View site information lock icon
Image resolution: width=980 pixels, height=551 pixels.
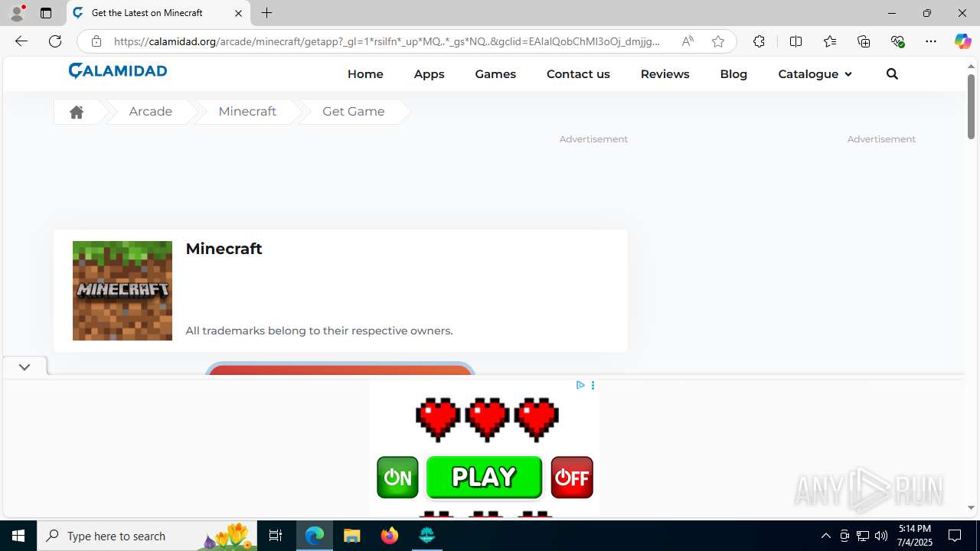[96, 41]
